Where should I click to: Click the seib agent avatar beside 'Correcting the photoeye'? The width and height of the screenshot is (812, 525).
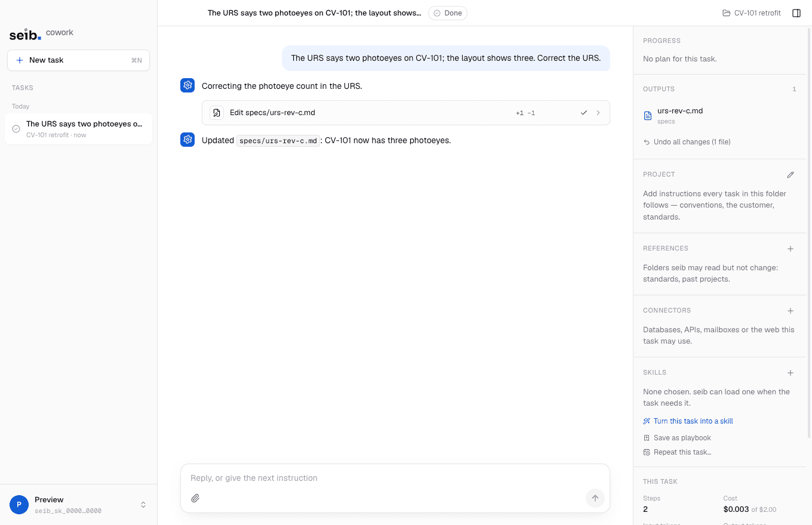pos(187,85)
